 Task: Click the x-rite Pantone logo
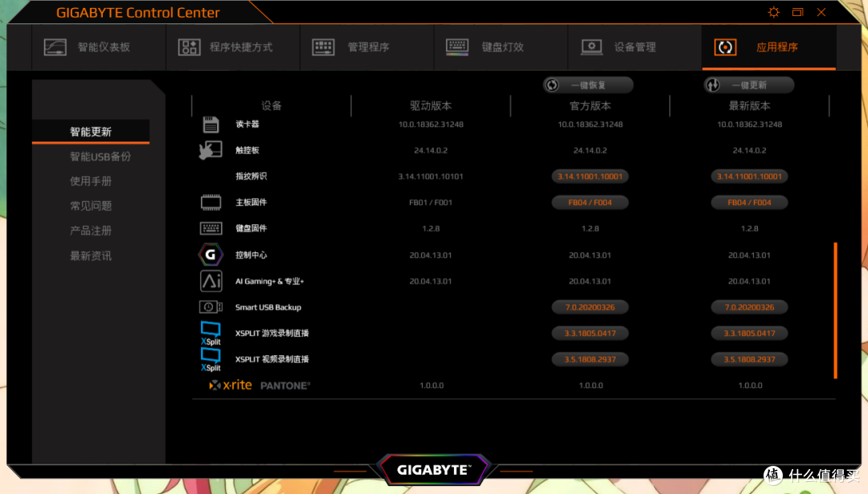point(260,385)
